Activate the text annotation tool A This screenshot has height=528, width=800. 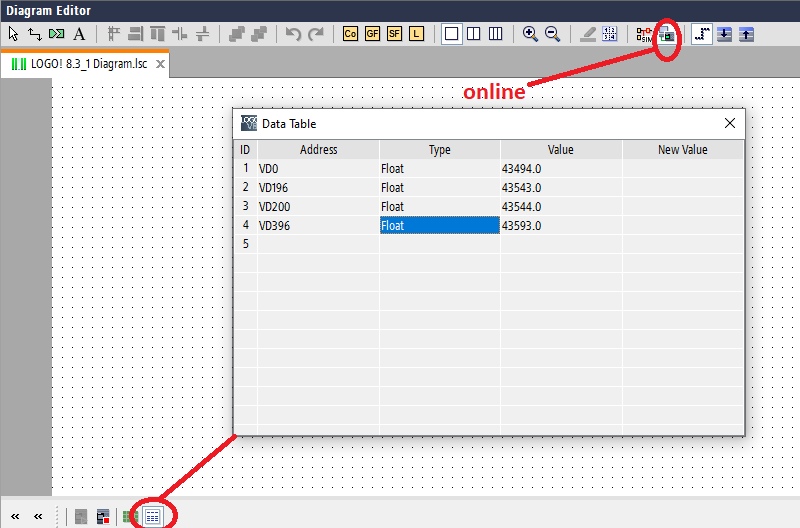tap(79, 34)
